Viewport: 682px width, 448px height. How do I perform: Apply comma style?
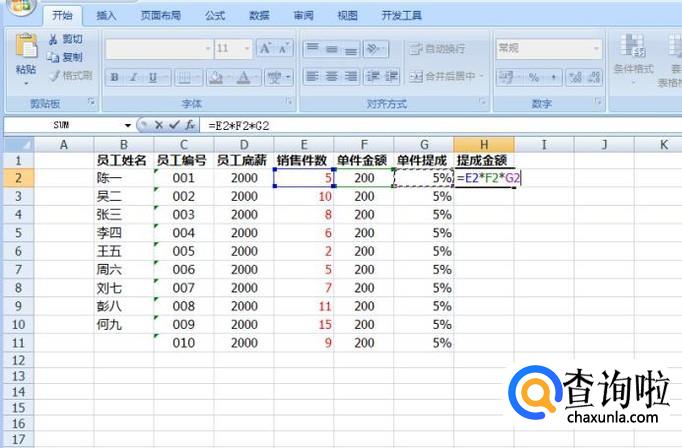[x=554, y=77]
